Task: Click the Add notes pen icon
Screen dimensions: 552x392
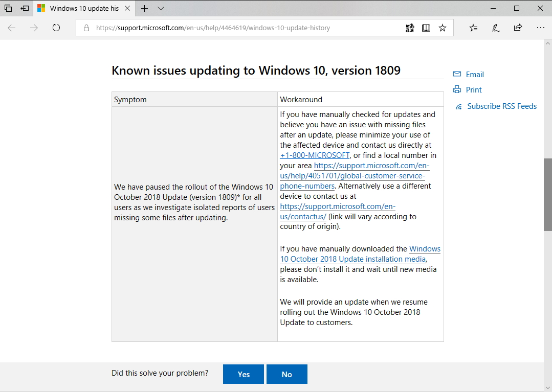Action: click(x=496, y=28)
